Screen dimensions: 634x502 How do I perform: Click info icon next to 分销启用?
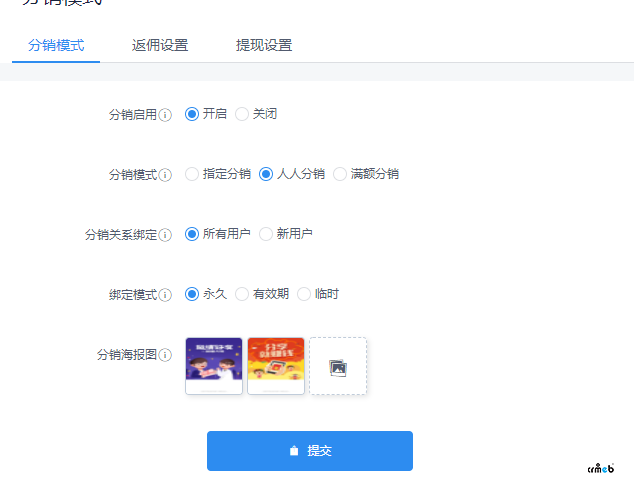(165, 115)
